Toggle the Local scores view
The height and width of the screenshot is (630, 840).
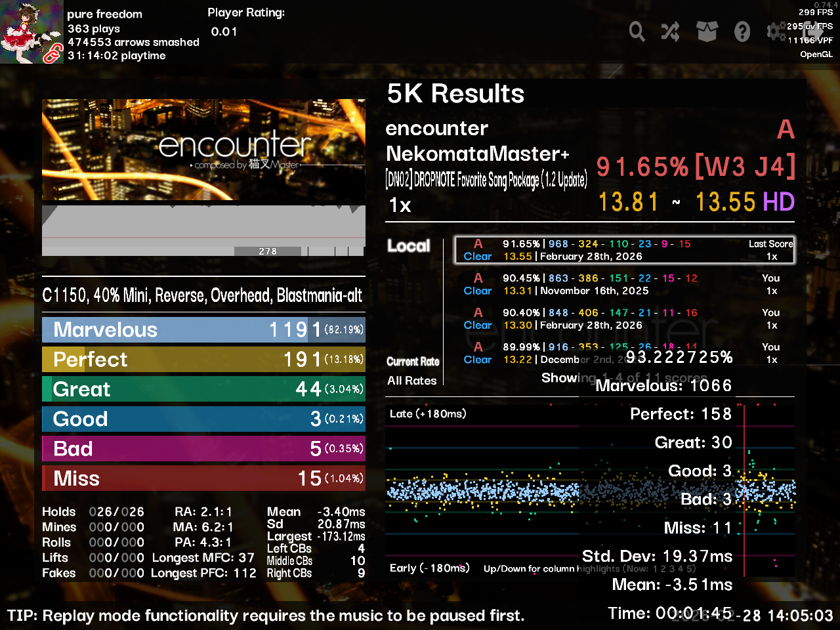tap(408, 246)
